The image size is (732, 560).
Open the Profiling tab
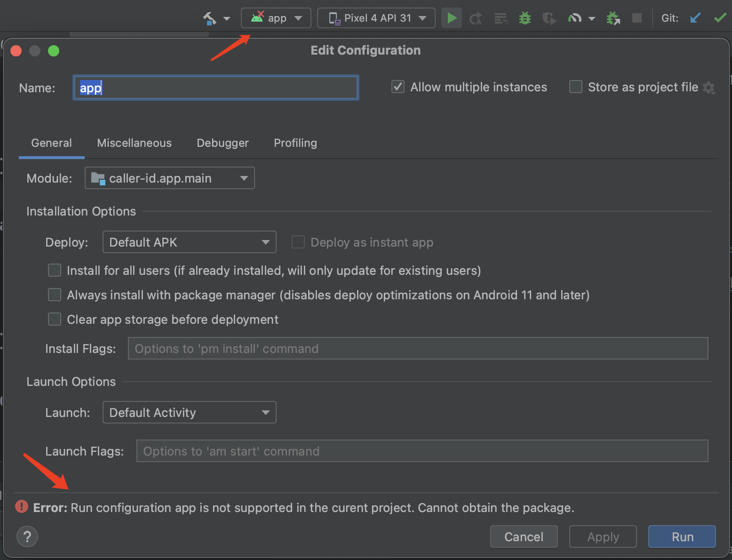click(295, 143)
